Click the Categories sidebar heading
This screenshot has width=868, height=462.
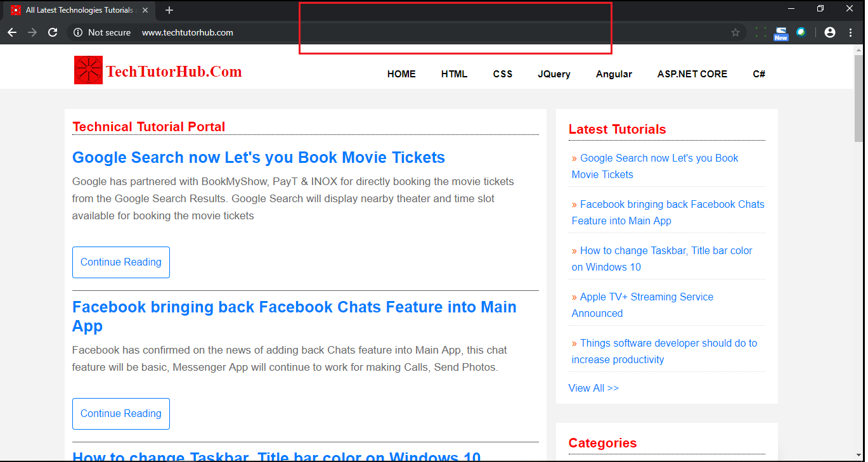tap(602, 443)
